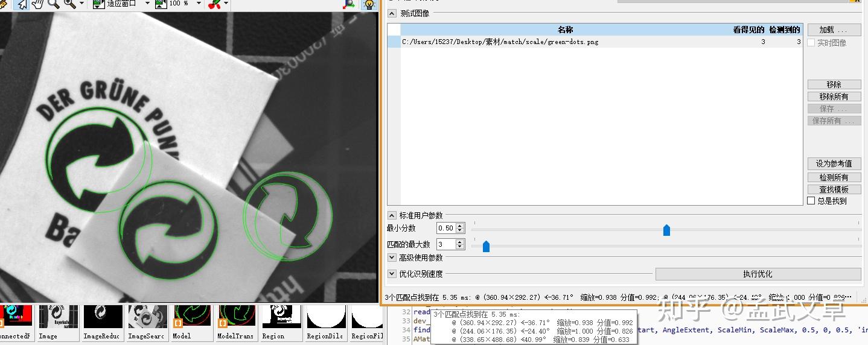
Task: Click the 100 % image zoom icon
Action: (x=161, y=4)
